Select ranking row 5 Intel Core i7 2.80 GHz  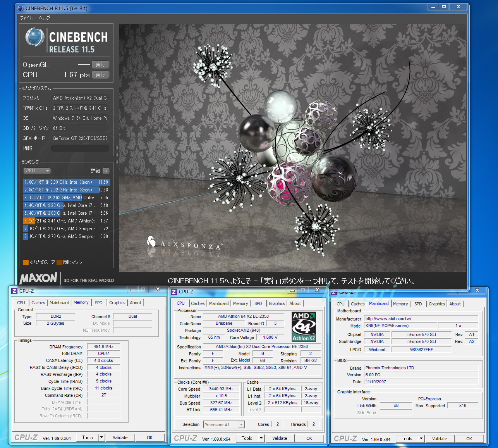click(66, 213)
